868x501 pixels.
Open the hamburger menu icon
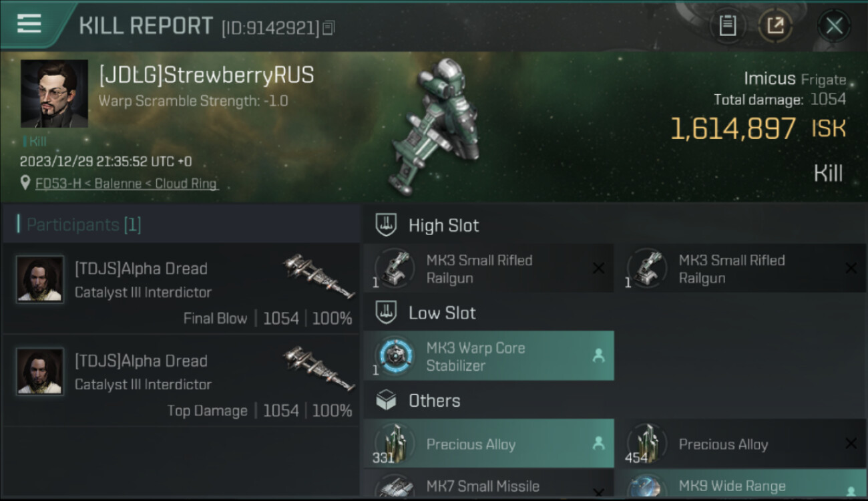click(x=29, y=24)
